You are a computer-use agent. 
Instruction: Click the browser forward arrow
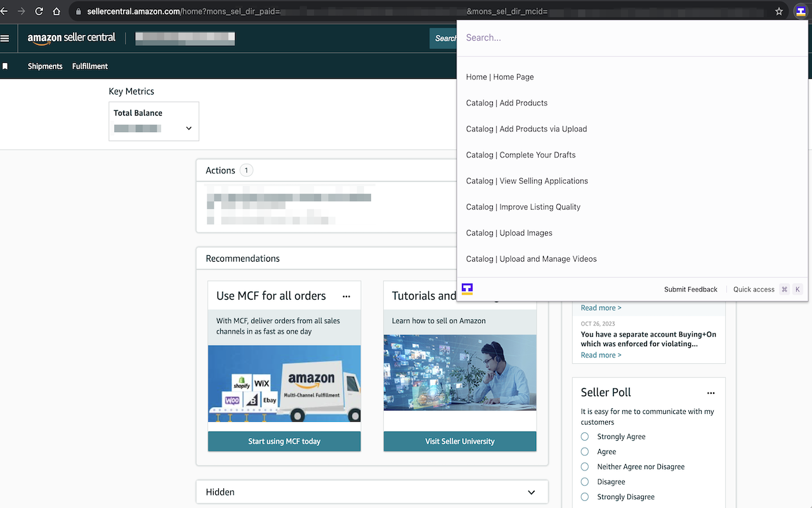click(22, 11)
